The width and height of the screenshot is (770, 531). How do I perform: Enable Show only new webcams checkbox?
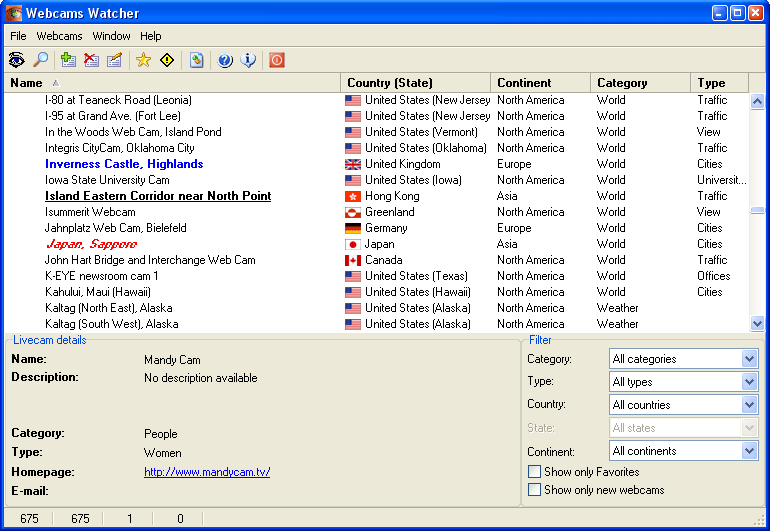tap(534, 490)
